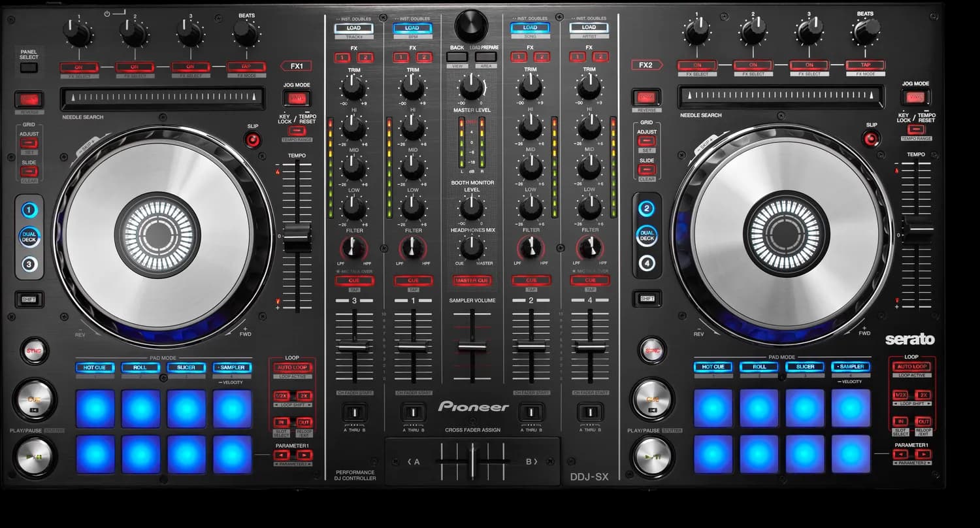This screenshot has width=980, height=528.
Task: Select deck 3 with the round 3 button
Action: click(29, 264)
